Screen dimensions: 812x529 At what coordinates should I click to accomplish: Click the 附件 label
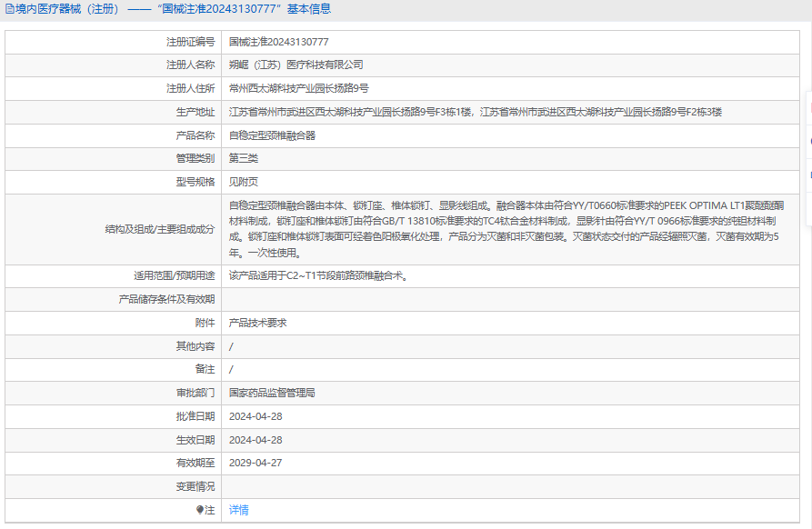click(x=206, y=323)
